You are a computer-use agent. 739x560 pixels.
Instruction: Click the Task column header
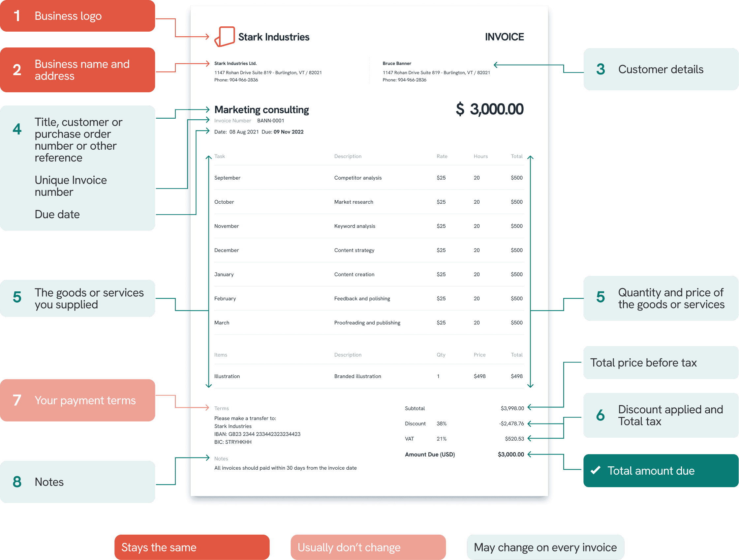pos(220,156)
